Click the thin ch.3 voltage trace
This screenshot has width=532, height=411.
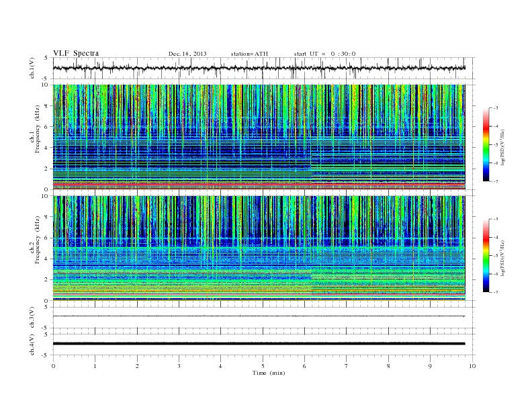[259, 316]
